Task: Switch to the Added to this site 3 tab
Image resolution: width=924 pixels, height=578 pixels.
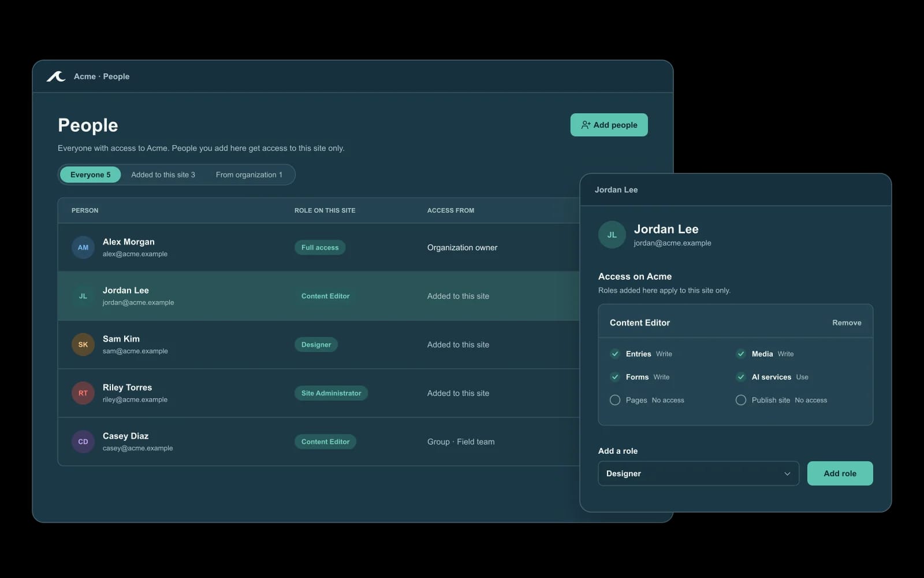Action: click(163, 175)
